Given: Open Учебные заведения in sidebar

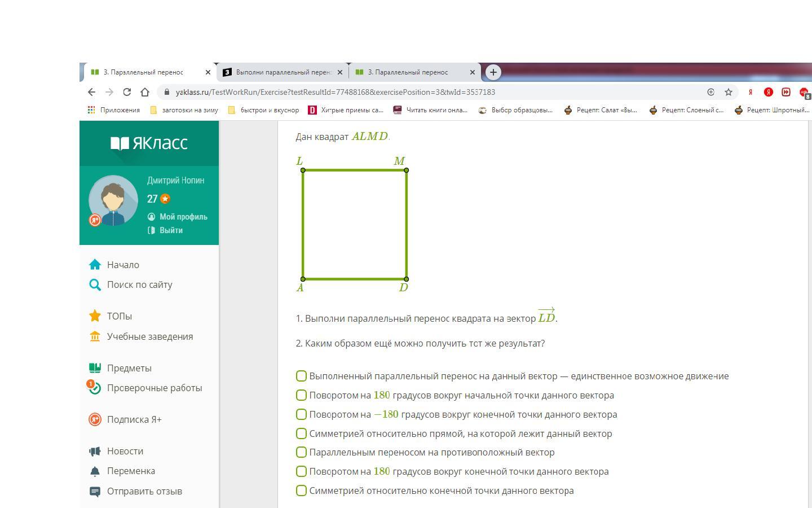Looking at the screenshot, I should tap(150, 336).
